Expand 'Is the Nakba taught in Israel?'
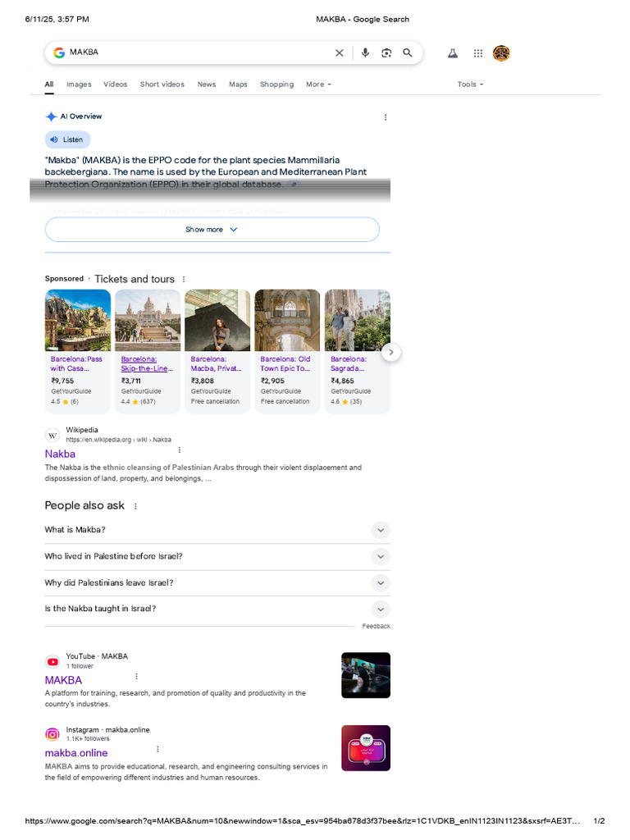Screen dimensions: 630x840 coord(217,609)
